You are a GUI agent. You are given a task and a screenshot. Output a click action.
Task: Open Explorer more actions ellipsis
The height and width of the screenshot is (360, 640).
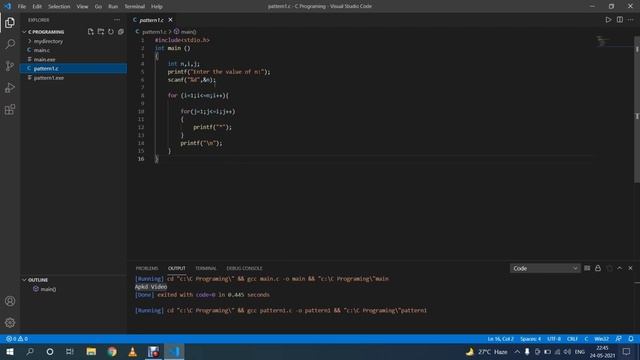117,20
